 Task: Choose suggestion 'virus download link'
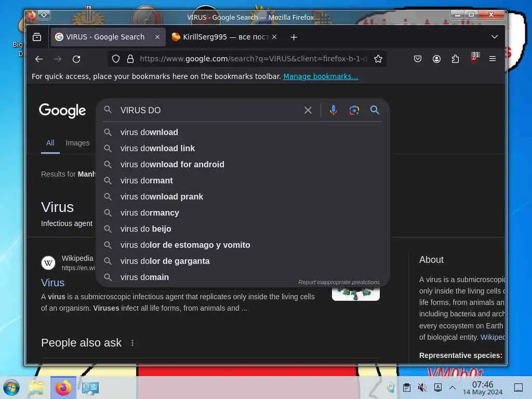coord(243,148)
